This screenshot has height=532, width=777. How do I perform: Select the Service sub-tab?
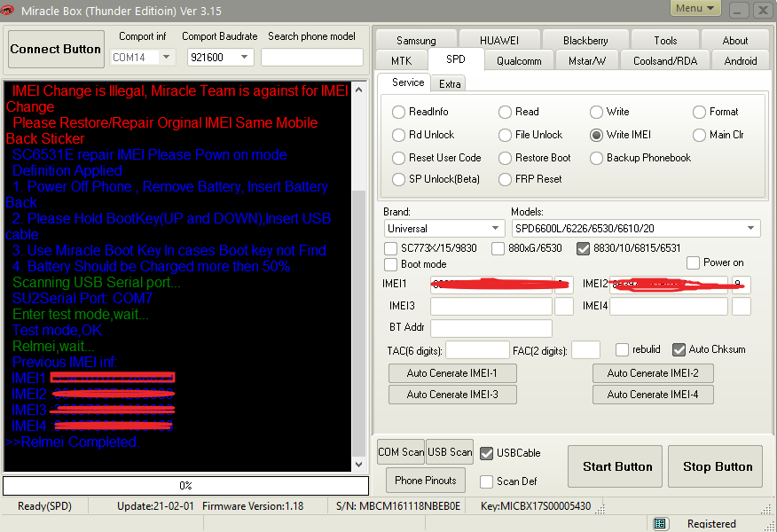[408, 82]
